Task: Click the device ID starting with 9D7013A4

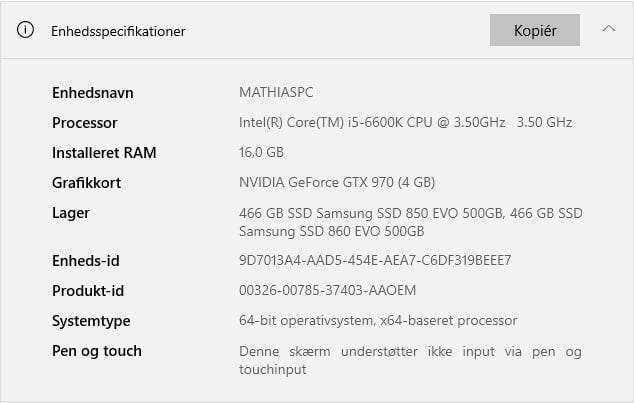Action: pos(375,261)
